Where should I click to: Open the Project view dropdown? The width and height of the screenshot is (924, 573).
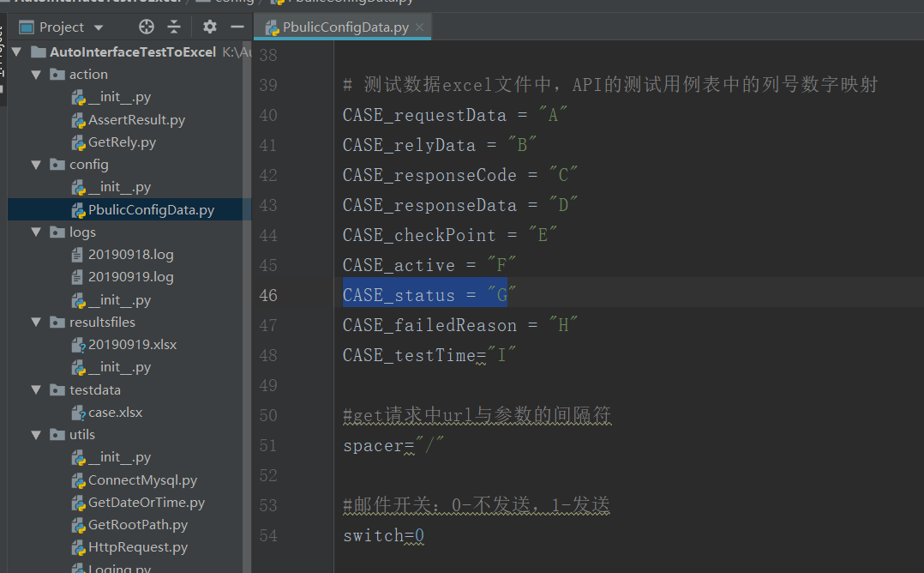pos(98,27)
